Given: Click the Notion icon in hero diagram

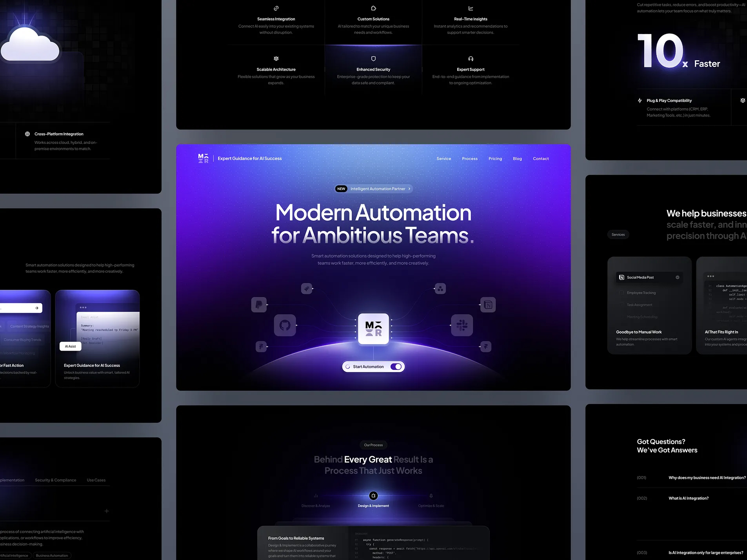Looking at the screenshot, I should (488, 304).
